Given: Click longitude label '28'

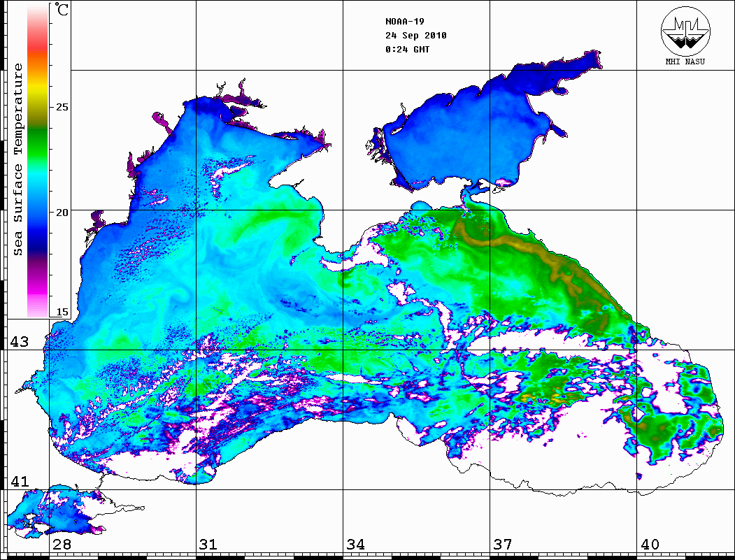Looking at the screenshot, I should (x=62, y=544).
